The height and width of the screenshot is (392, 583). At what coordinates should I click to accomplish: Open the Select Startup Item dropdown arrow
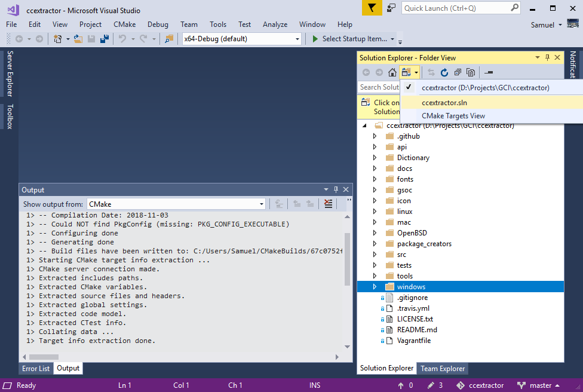click(392, 39)
